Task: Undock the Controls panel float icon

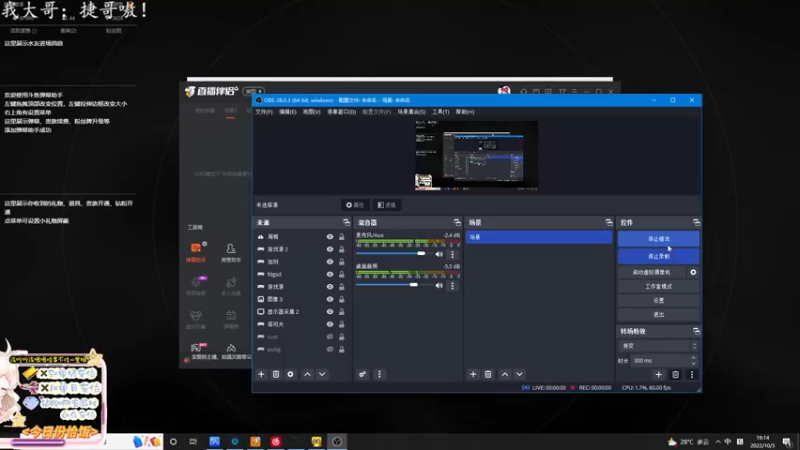Action: [696, 222]
